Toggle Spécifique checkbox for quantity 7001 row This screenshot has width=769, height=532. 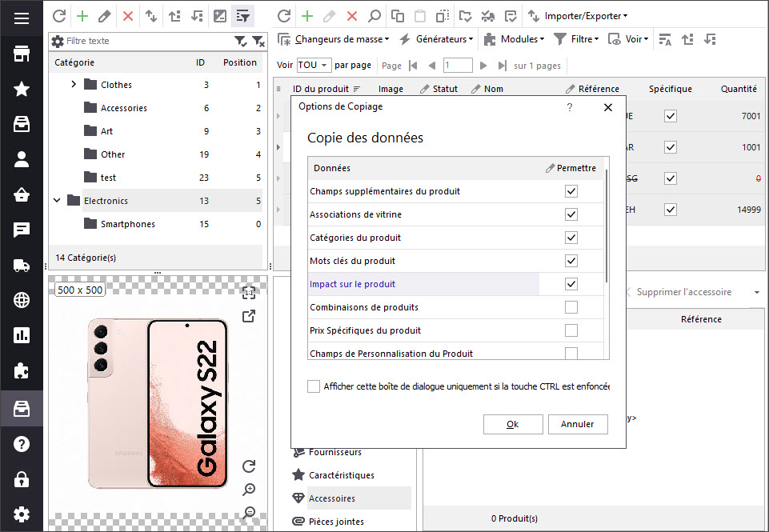coord(670,116)
